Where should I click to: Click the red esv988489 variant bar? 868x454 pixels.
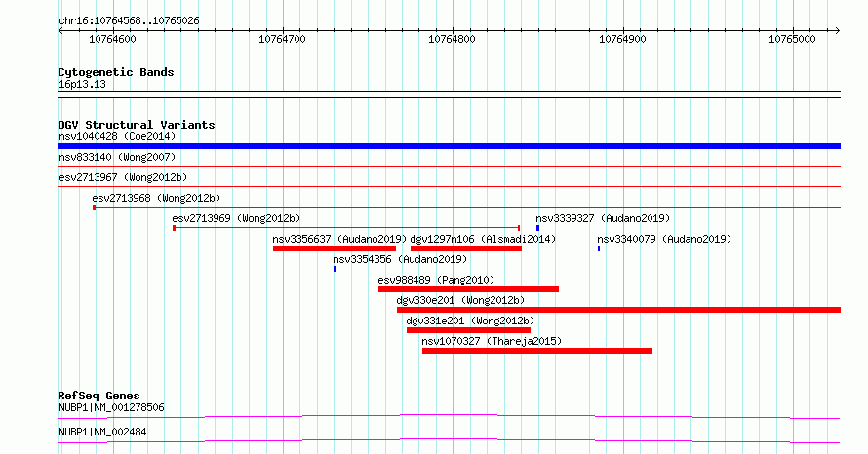[x=468, y=289]
